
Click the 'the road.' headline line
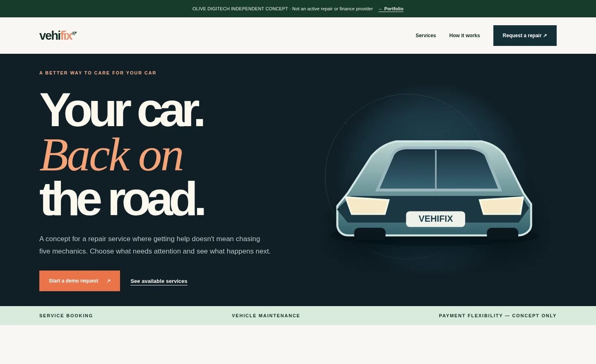(x=122, y=199)
